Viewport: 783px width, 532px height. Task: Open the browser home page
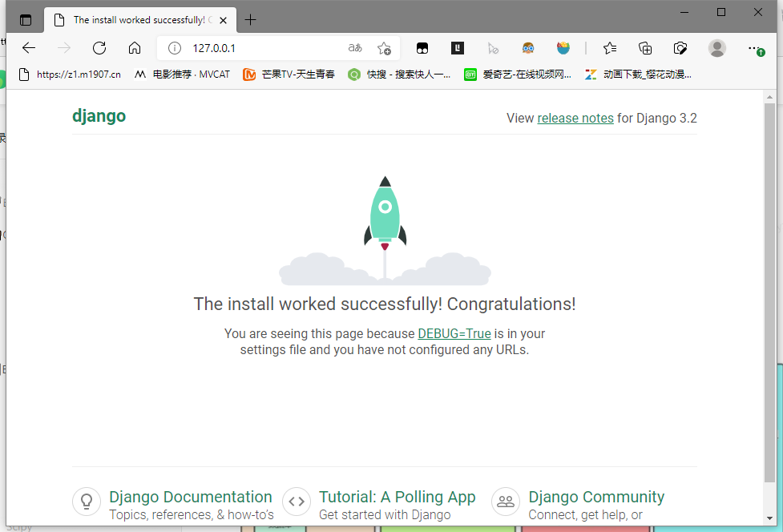(135, 48)
